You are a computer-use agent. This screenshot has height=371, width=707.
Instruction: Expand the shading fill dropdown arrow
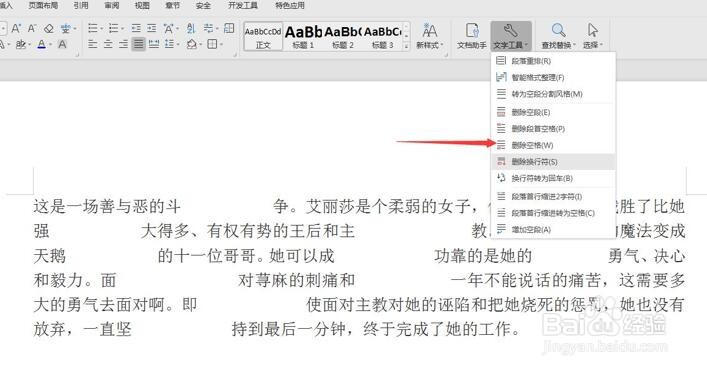tap(200, 45)
